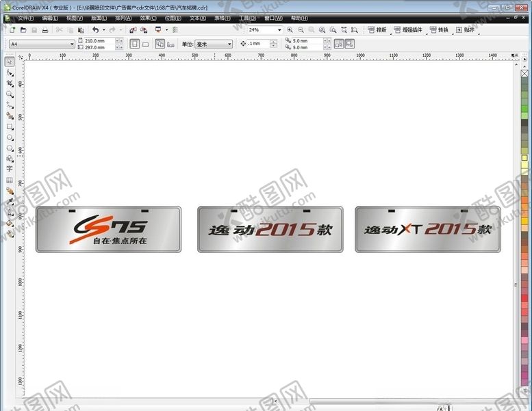Viewport: 532px width, 411px height.
Task: Zoom to page width
Action: point(344,30)
